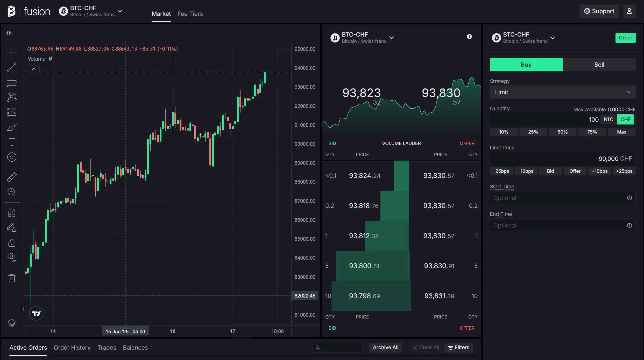
Task: Open the user account profile icon
Action: pyautogui.click(x=629, y=11)
